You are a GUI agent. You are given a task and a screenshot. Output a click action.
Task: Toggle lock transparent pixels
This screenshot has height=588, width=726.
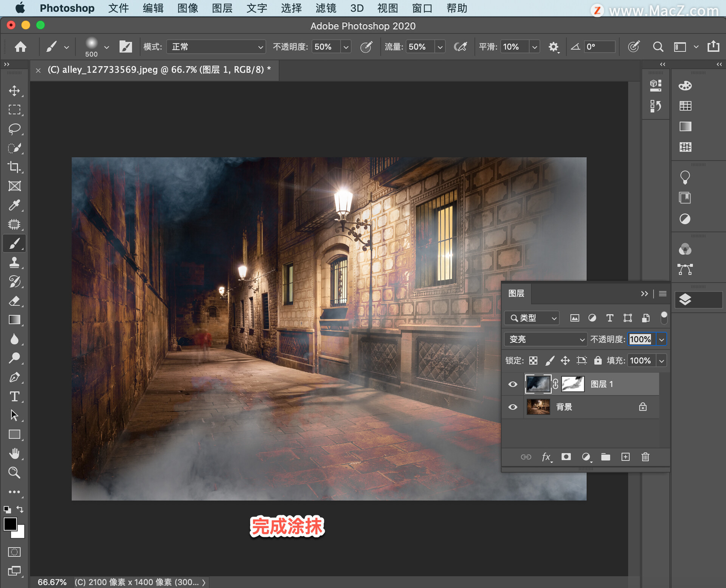pyautogui.click(x=533, y=361)
